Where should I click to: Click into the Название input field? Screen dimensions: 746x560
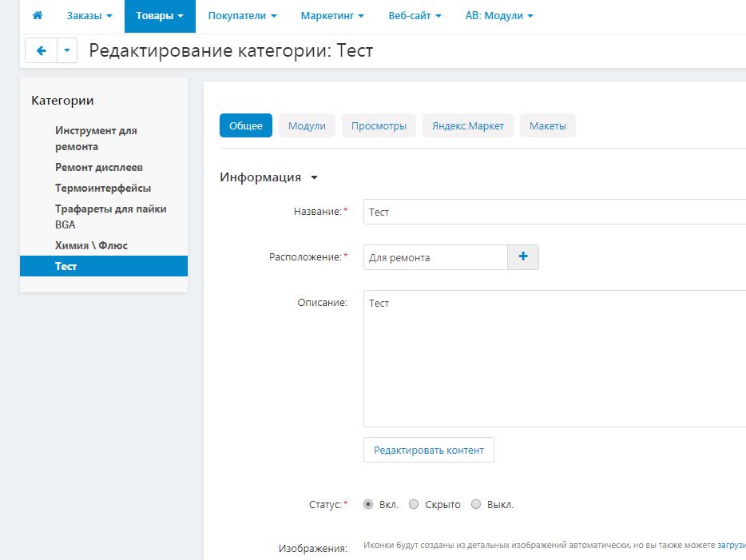click(554, 212)
